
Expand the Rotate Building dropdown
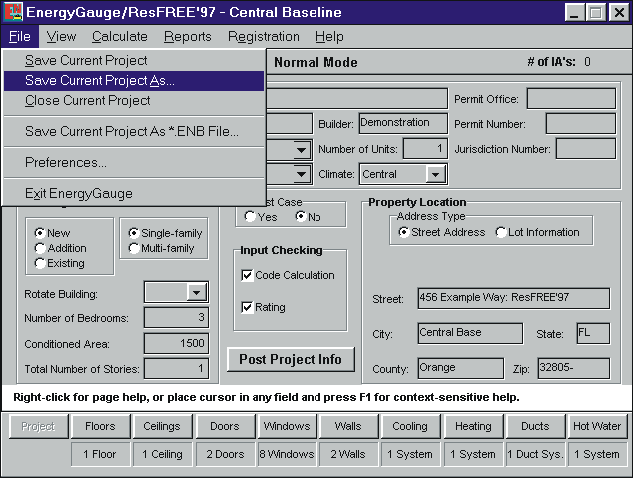[x=197, y=292]
